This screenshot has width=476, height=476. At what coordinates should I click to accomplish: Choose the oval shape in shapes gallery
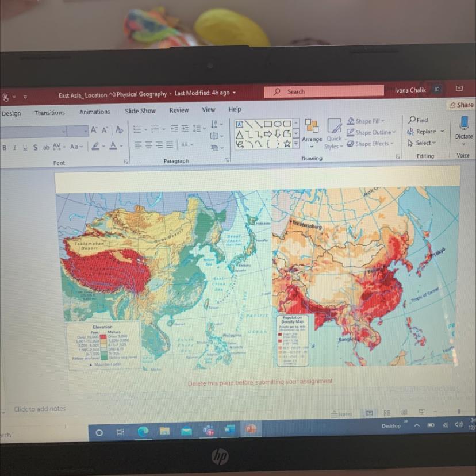click(277, 124)
